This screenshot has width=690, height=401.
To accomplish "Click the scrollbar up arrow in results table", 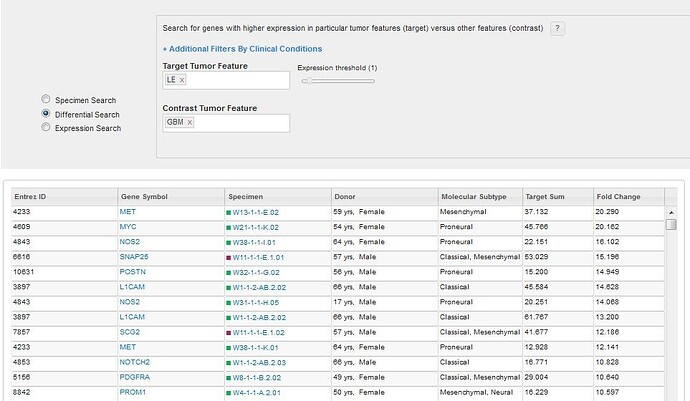I will pyautogui.click(x=671, y=213).
